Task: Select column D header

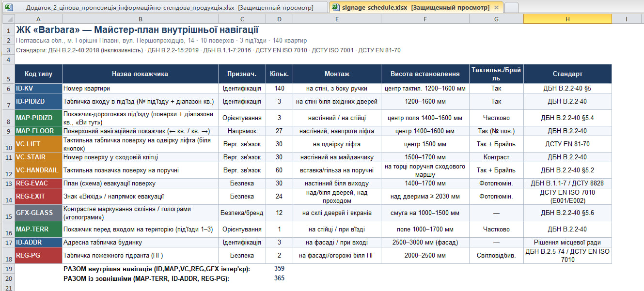Action: pos(279,19)
